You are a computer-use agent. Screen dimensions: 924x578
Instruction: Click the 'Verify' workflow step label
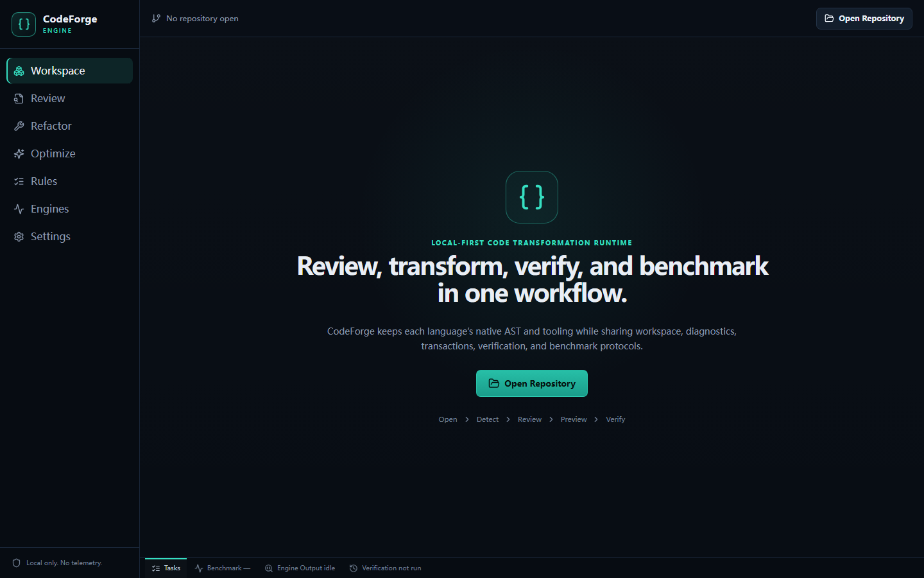[615, 419]
